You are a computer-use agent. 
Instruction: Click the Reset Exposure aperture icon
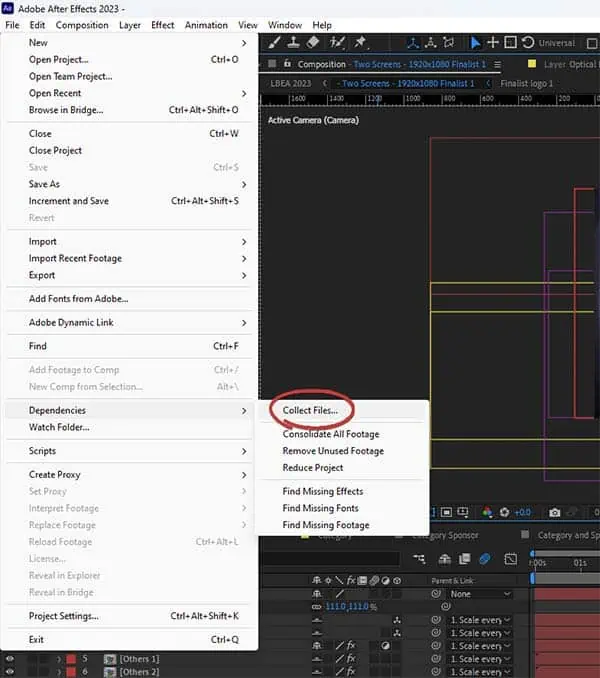(504, 512)
